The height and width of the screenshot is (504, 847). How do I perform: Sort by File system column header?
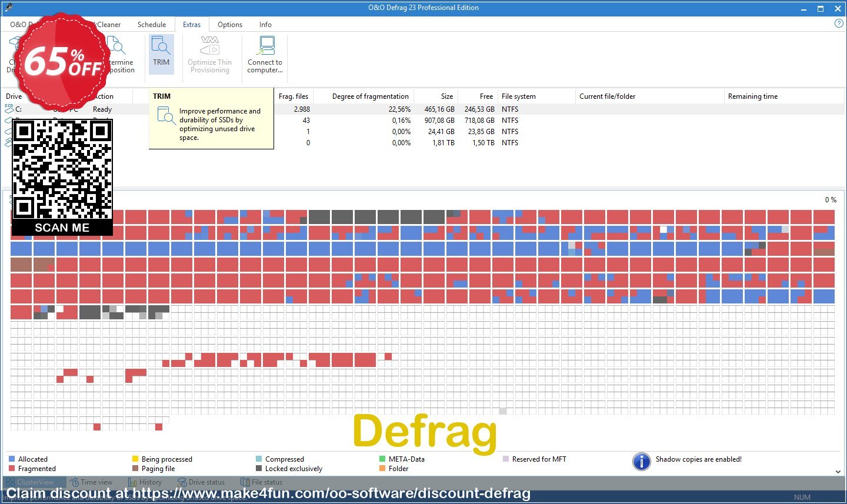point(519,96)
